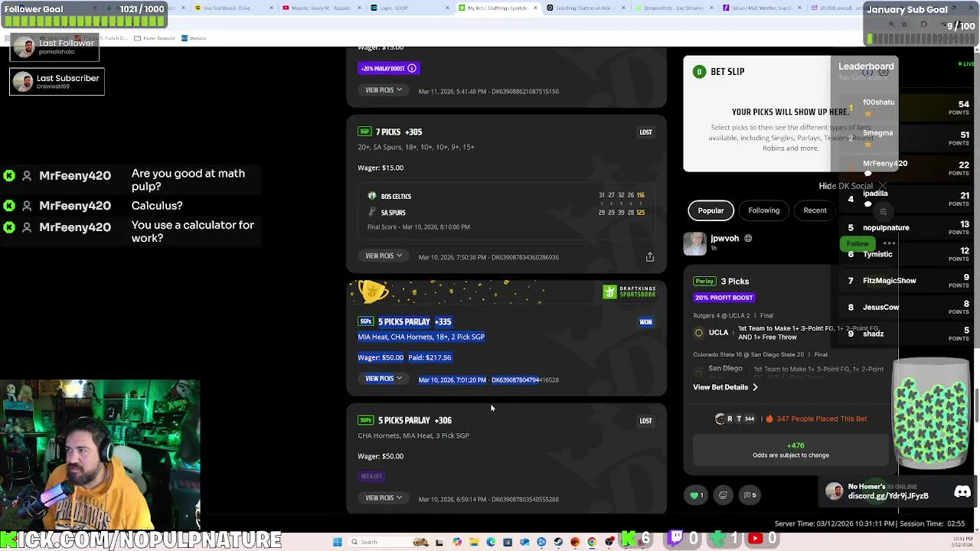Click the 'Paid: $217.56' amount

[x=430, y=357]
